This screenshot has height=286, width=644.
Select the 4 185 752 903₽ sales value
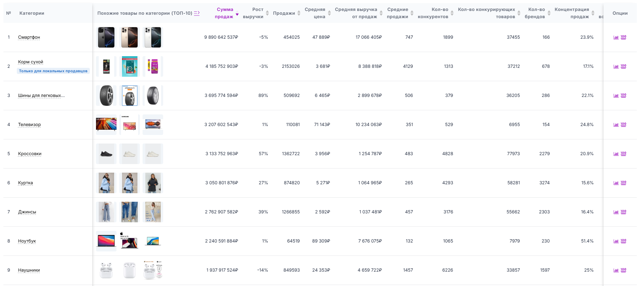pyautogui.click(x=222, y=66)
